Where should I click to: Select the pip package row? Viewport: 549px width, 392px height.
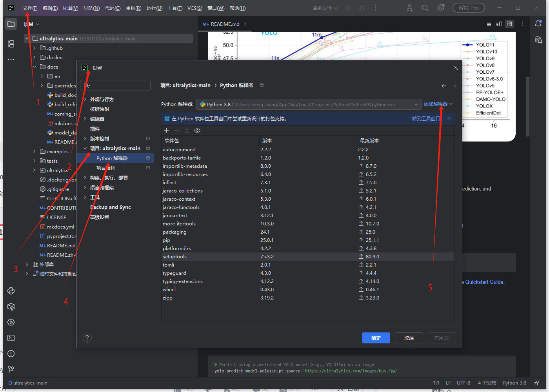coord(308,240)
